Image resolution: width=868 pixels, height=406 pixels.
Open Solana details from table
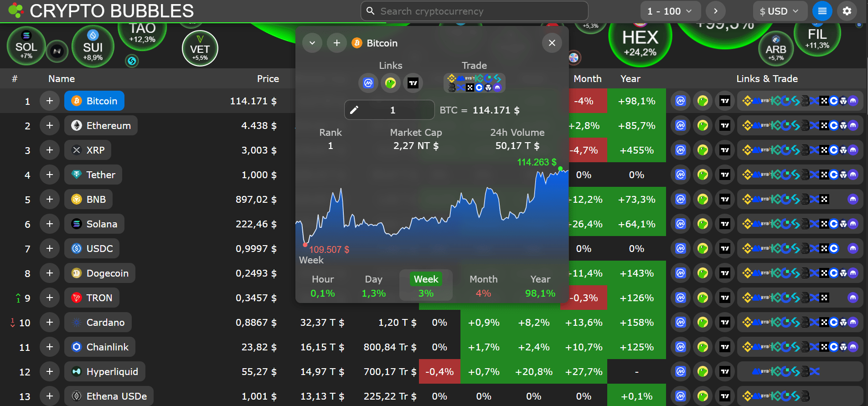94,224
